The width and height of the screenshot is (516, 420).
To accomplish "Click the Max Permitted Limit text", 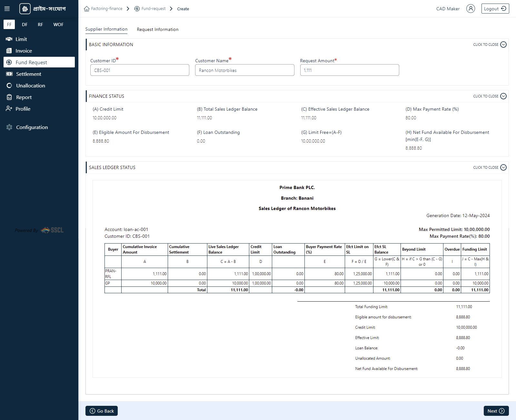I will (454, 229).
